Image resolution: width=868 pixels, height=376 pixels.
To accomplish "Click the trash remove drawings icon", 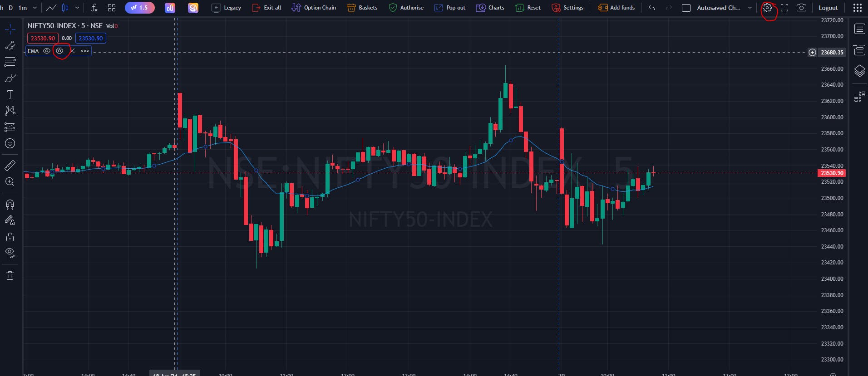I will pos(10,275).
